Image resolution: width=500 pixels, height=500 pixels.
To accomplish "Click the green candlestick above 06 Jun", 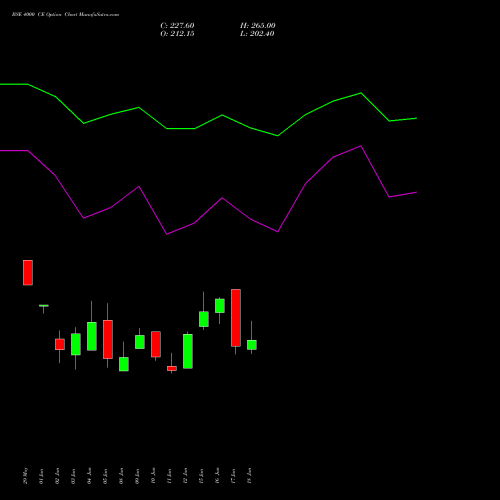I will (x=124, y=364).
